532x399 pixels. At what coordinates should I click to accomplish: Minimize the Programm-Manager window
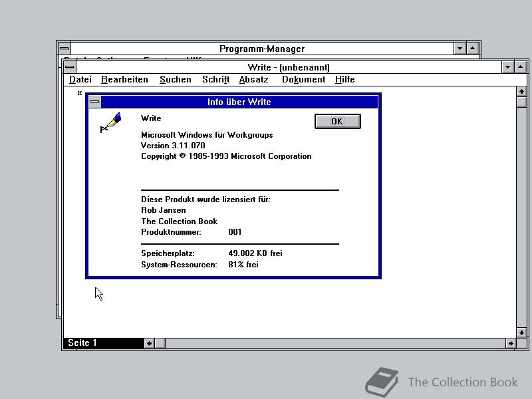coord(460,49)
